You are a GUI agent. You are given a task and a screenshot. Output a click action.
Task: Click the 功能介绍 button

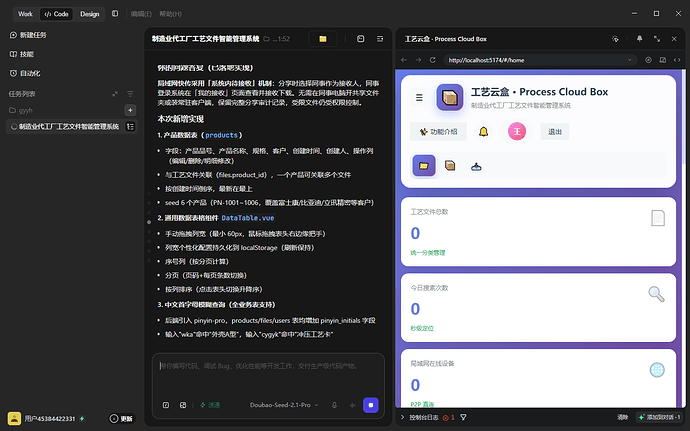438,132
